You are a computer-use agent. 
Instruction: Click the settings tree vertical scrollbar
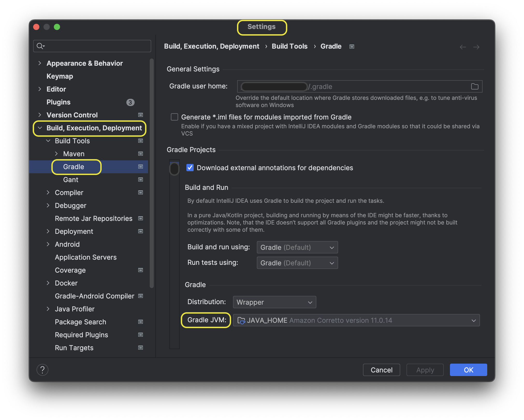pyautogui.click(x=152, y=173)
